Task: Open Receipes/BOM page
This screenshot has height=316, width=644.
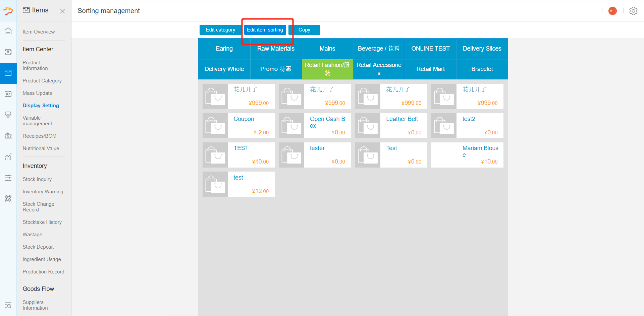Action: pos(40,136)
